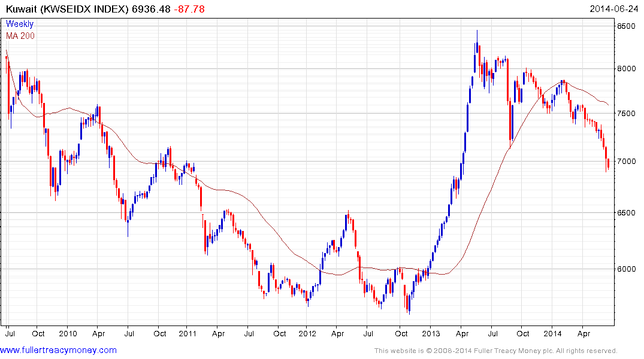644x359 pixels.
Task: Click the red change value -87.78
Action: (189, 9)
